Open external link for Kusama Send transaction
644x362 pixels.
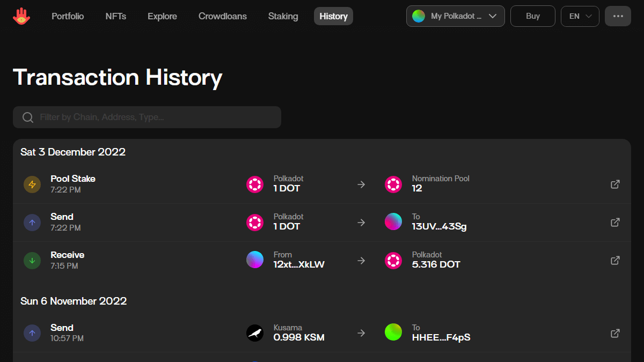(x=615, y=333)
